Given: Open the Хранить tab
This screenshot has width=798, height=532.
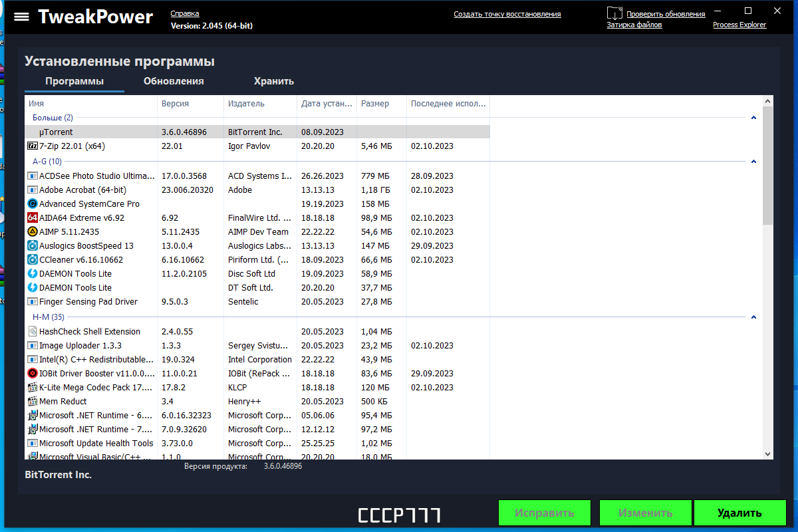Looking at the screenshot, I should point(274,81).
